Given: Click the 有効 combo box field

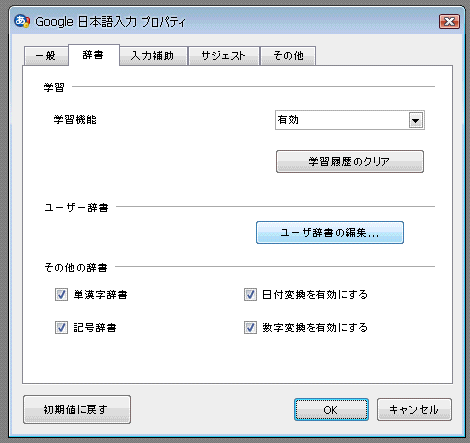Looking at the screenshot, I should pos(350,120).
